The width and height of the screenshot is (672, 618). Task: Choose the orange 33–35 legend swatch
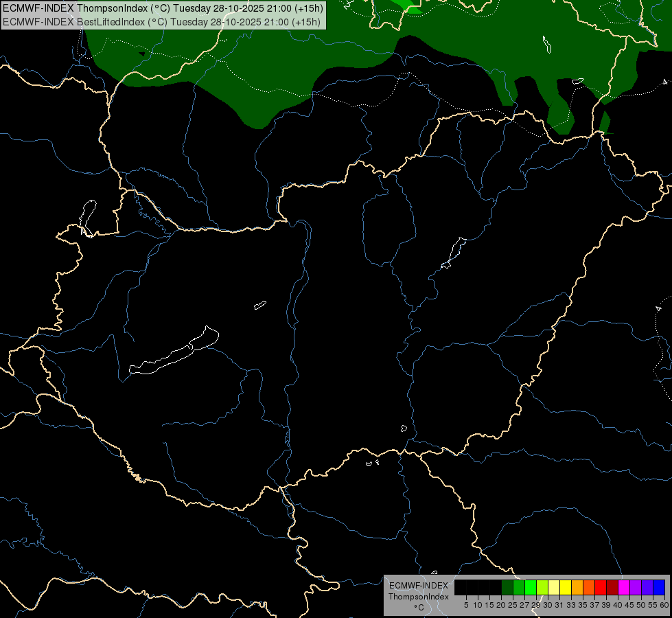point(577,588)
